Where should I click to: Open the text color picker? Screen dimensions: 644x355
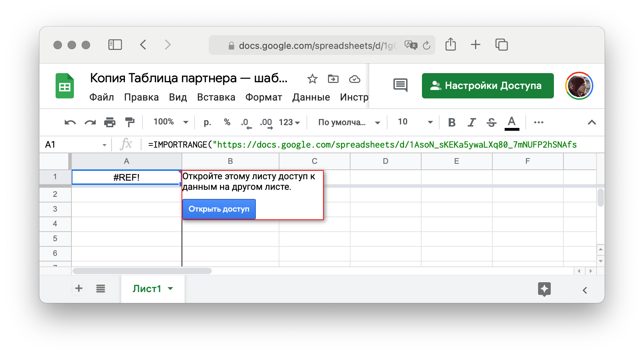pos(512,122)
